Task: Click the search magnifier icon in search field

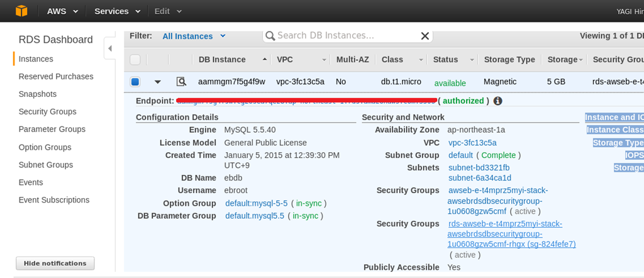Action: 270,36
